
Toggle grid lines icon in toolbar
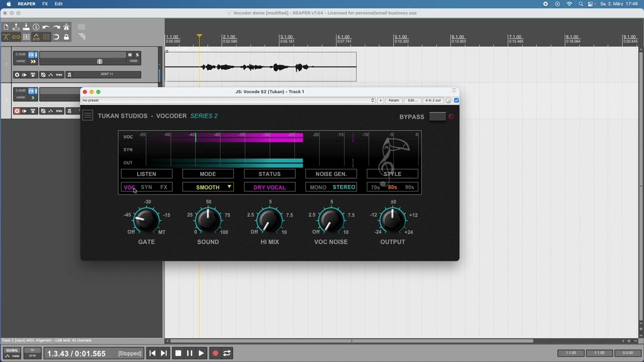pos(46,37)
